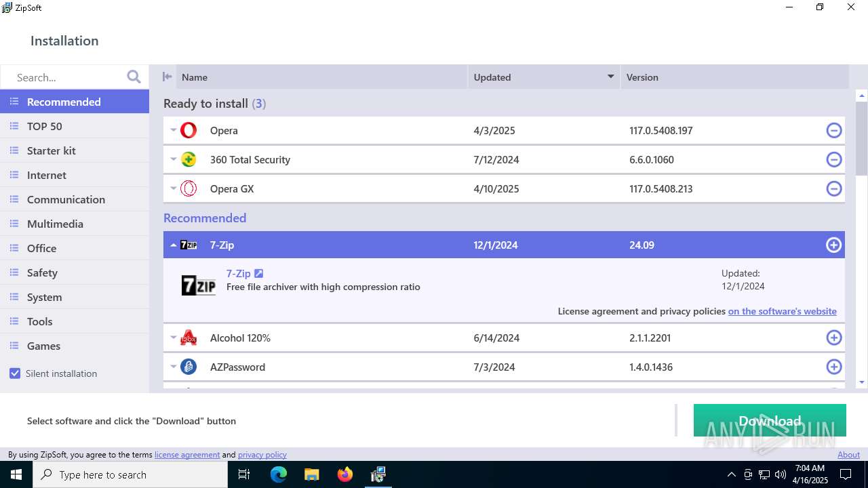
Task: Click Opera version 117.0.5408.197 text
Action: pos(660,130)
